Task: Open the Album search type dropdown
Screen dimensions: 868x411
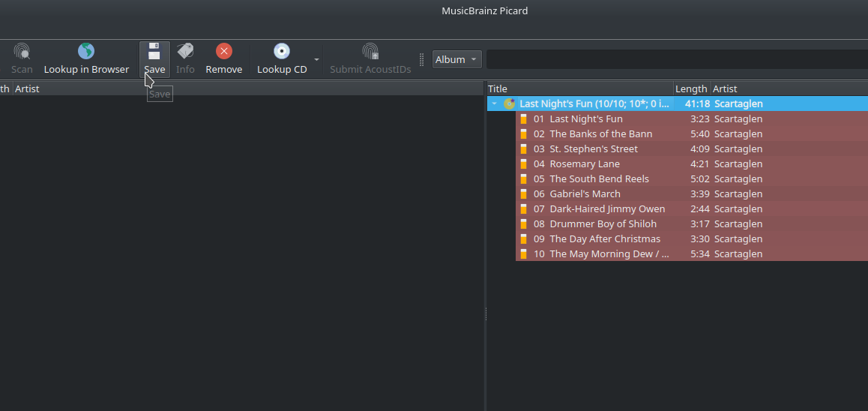Action: click(456, 59)
